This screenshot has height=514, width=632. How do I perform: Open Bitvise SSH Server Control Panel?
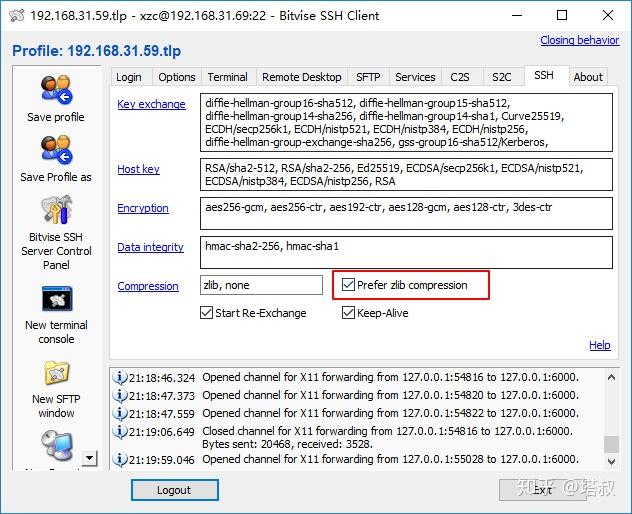56,210
